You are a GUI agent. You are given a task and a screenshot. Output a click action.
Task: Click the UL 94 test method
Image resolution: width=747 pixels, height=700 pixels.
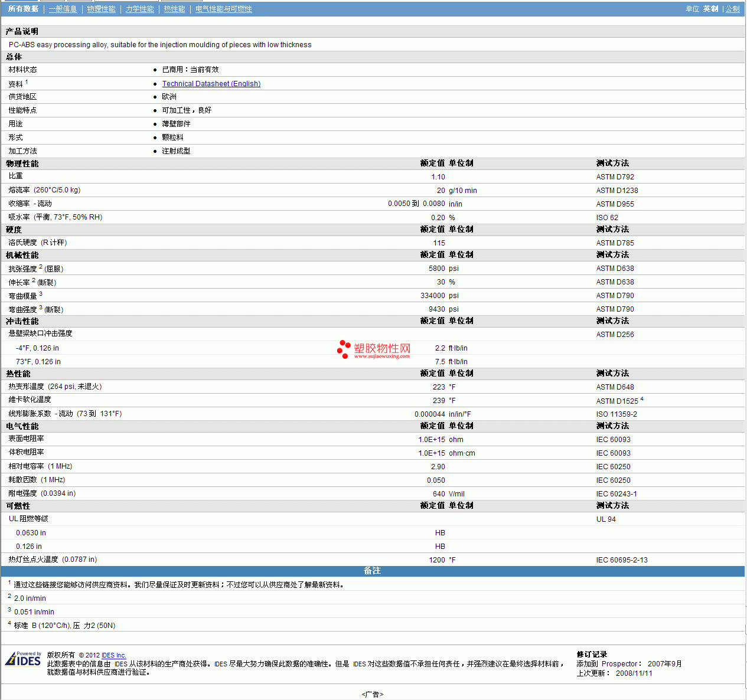pos(606,519)
